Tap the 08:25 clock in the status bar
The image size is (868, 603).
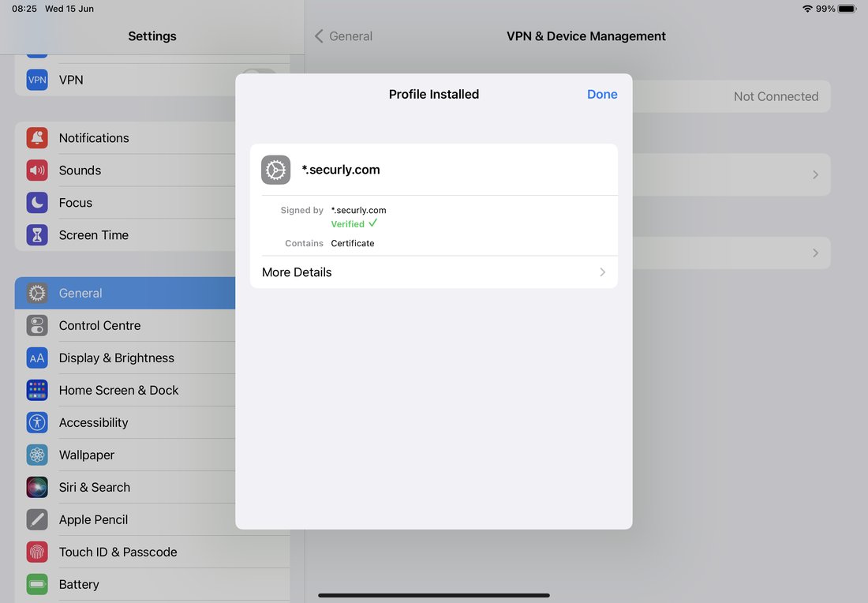(x=24, y=9)
